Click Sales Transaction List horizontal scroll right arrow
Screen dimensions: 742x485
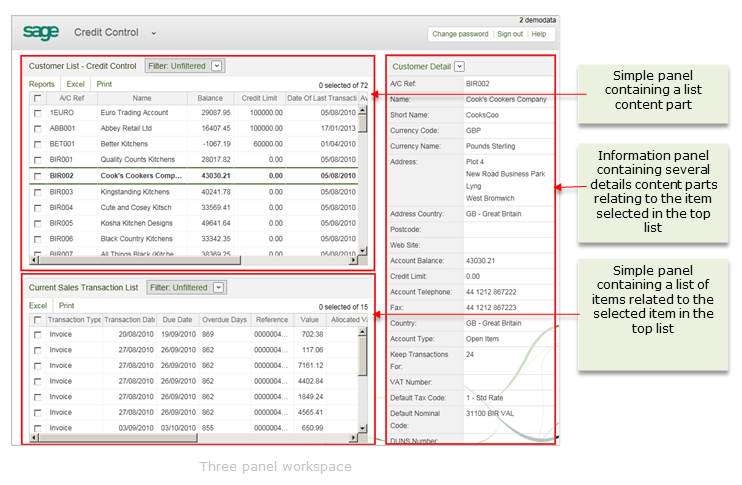point(353,438)
